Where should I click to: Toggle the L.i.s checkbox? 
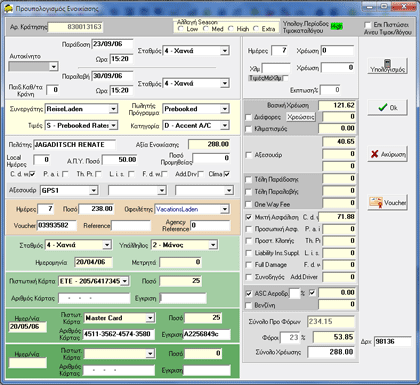click(x=131, y=174)
